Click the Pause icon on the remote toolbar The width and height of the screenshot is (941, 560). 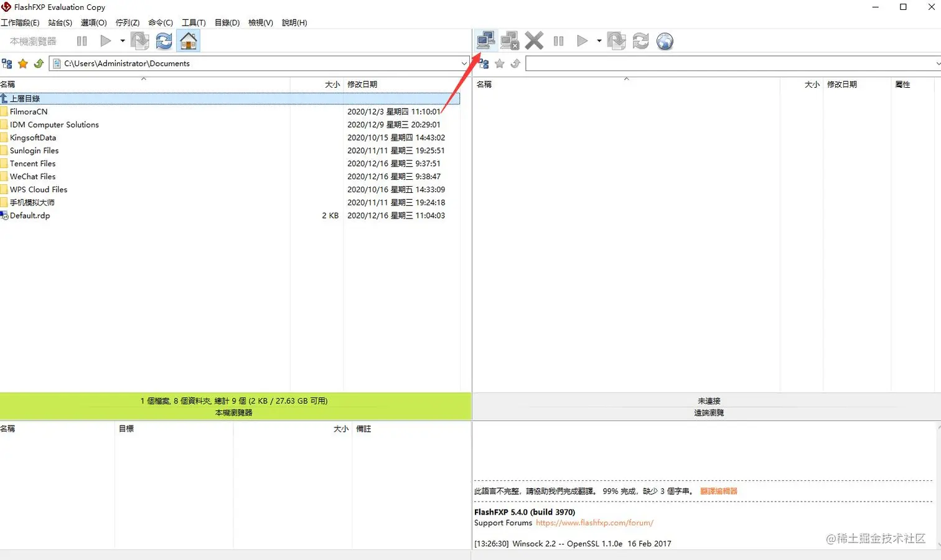pyautogui.click(x=558, y=41)
